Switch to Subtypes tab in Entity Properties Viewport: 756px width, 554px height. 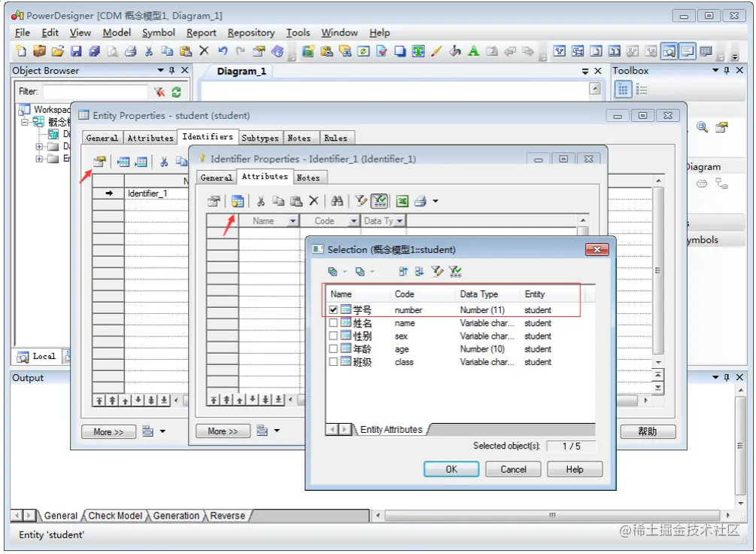[260, 138]
